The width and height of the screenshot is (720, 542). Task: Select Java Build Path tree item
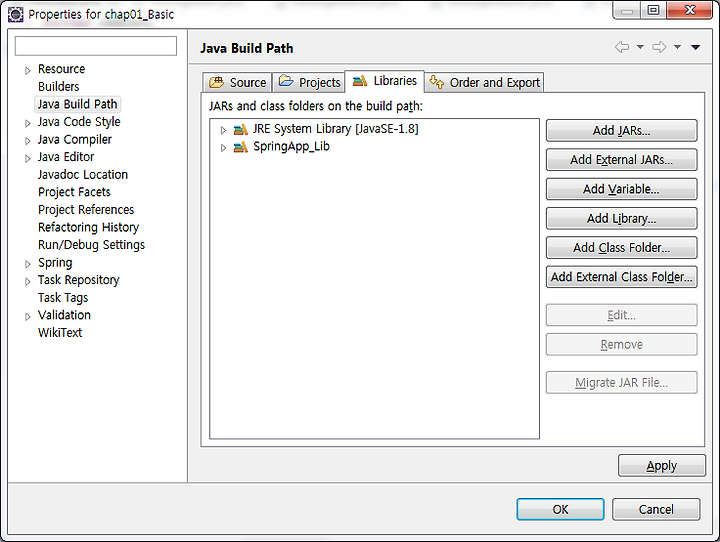coord(77,104)
